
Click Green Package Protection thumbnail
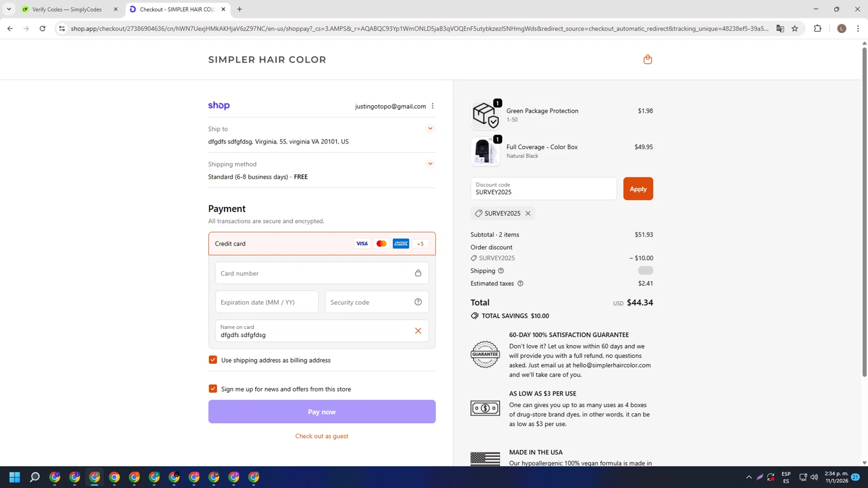click(485, 114)
